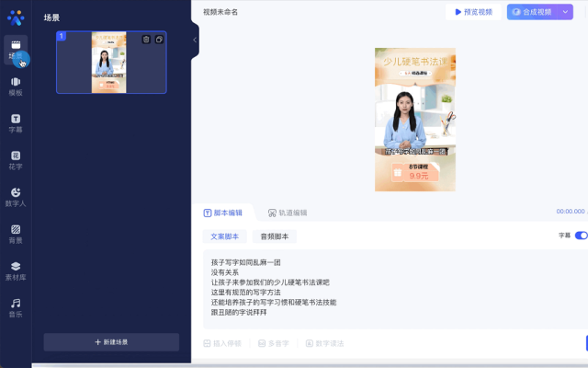The width and height of the screenshot is (588, 368).
Task: Open the 花字 fancy text panel
Action: pyautogui.click(x=16, y=160)
